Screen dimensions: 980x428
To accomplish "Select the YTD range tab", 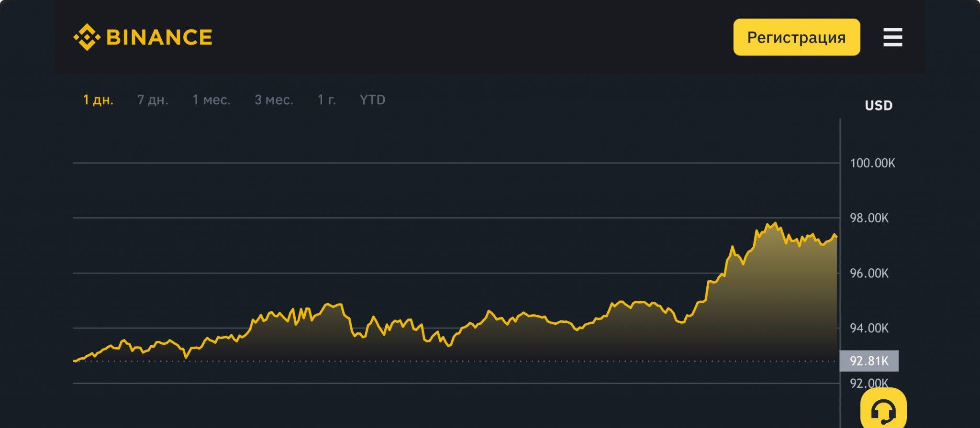I will (372, 100).
